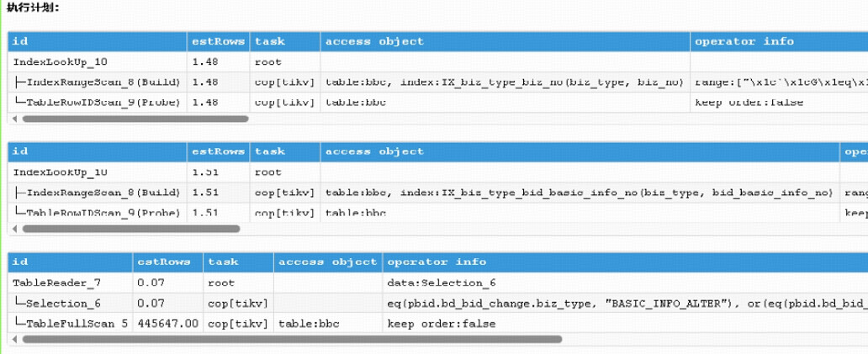Click the first table's horizontal scrollbar
Image resolution: width=868 pixels, height=354 pixels.
(x=135, y=119)
